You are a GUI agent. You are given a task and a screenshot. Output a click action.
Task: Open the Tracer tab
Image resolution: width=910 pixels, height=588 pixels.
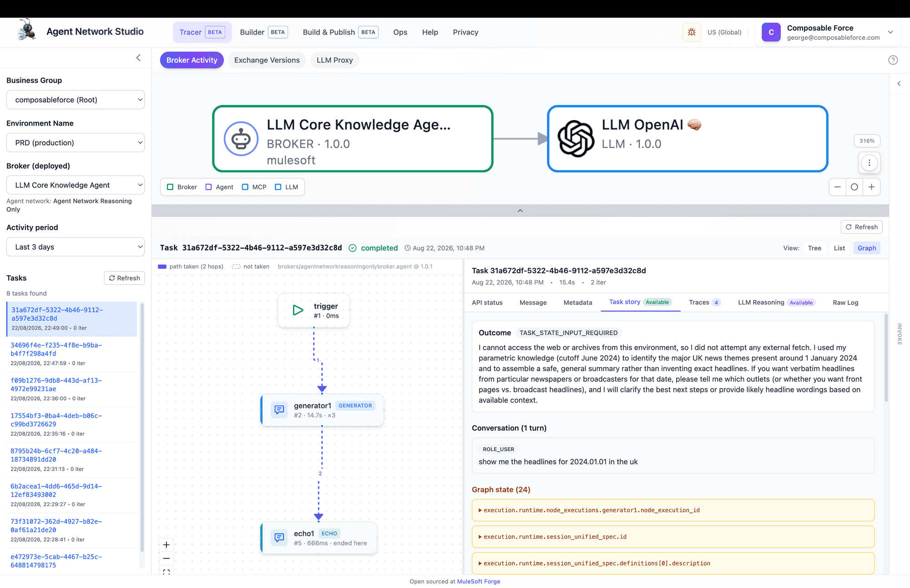[x=202, y=32]
